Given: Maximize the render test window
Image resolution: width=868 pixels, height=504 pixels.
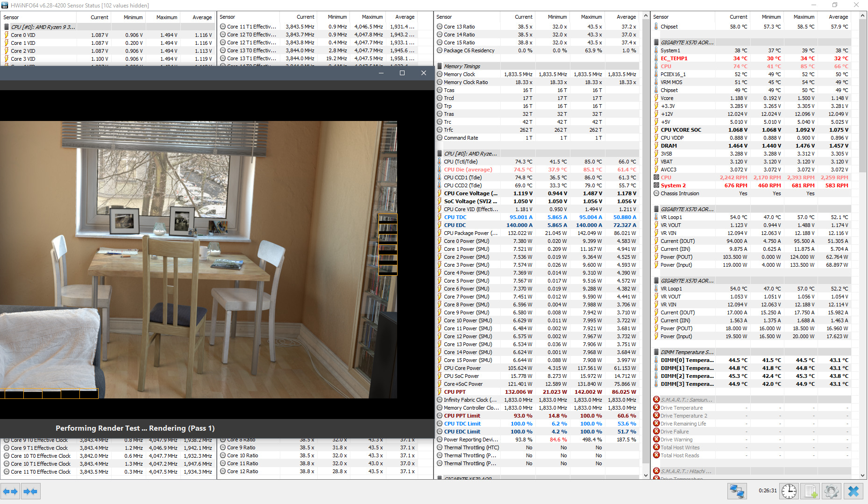Looking at the screenshot, I should coord(402,73).
